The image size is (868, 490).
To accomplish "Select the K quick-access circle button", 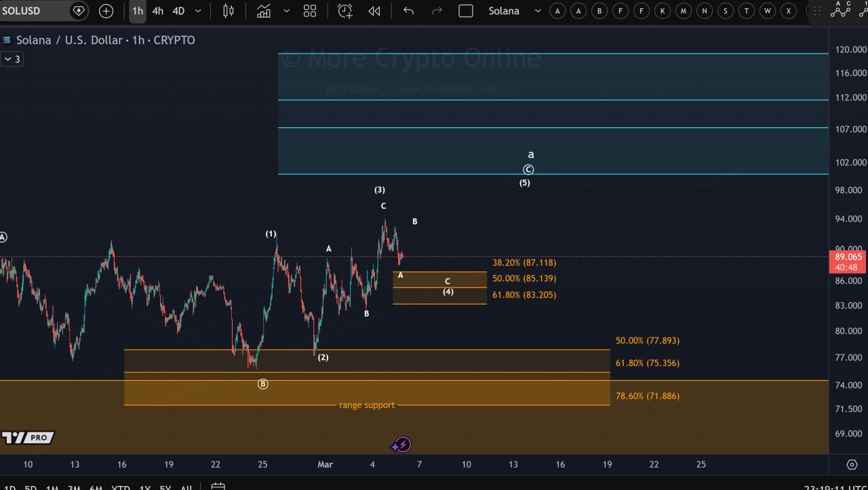I will click(x=663, y=11).
